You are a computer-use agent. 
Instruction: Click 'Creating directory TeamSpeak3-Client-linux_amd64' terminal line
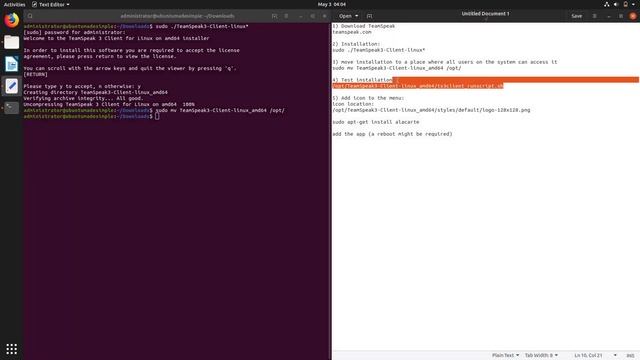[x=96, y=92]
